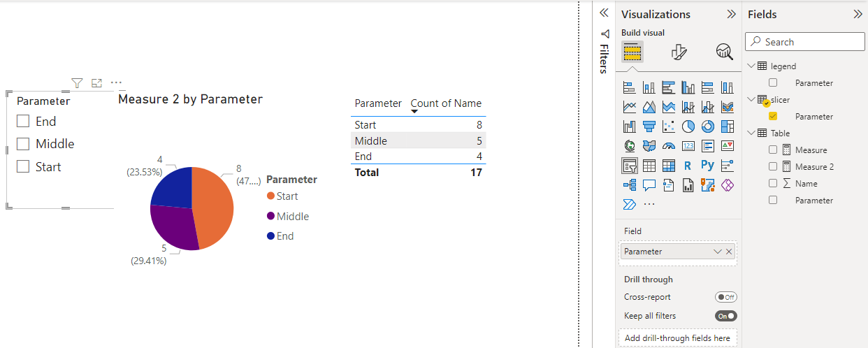Select the Python (Py) visual
The width and height of the screenshot is (868, 348).
click(x=707, y=166)
